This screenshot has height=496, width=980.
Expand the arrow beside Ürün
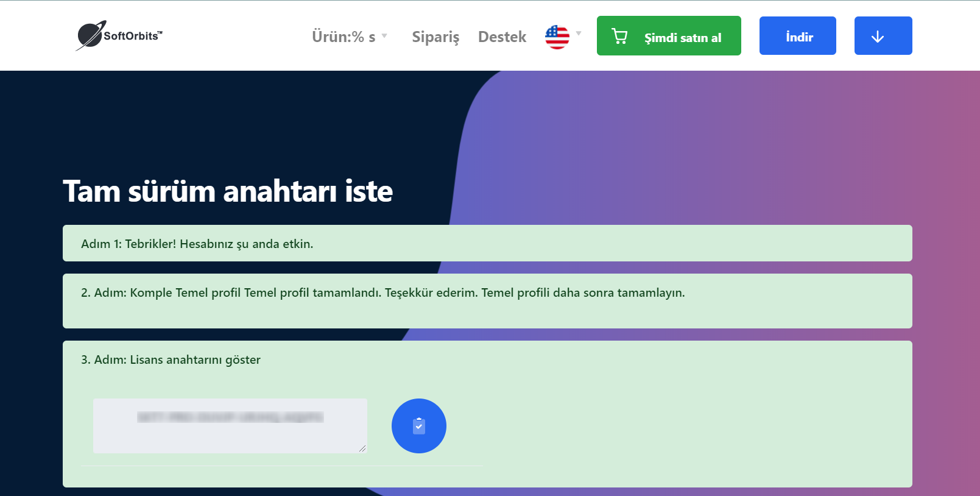[x=384, y=36]
